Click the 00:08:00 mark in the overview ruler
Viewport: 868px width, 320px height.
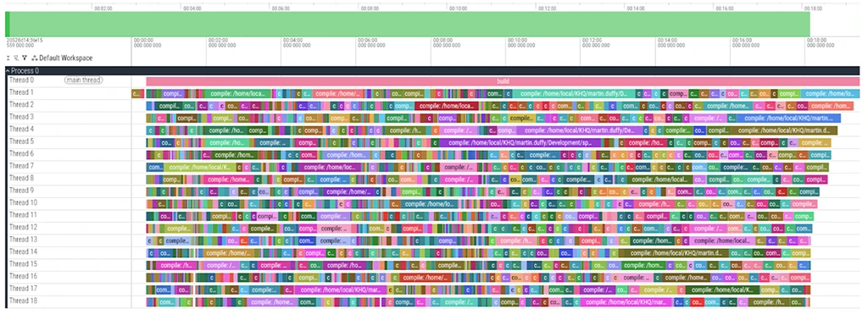pos(370,8)
